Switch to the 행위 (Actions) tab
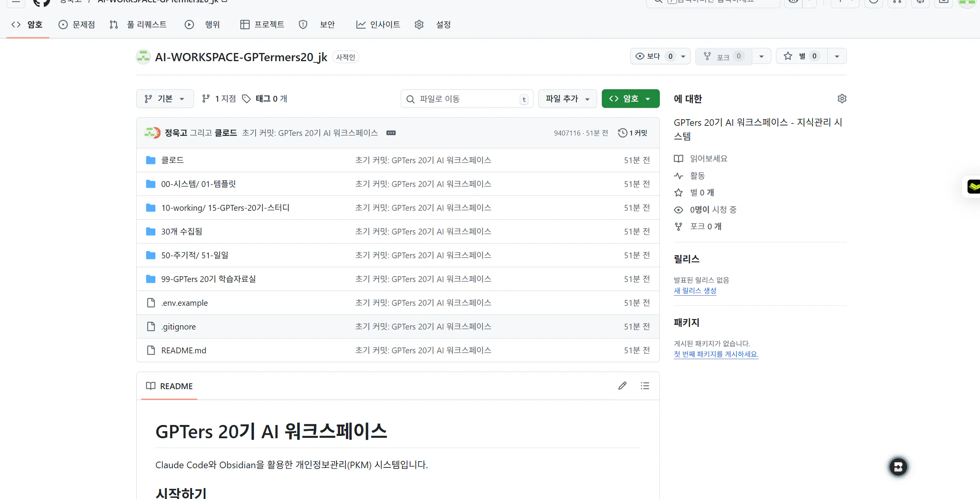This screenshot has width=980, height=499. pos(202,25)
